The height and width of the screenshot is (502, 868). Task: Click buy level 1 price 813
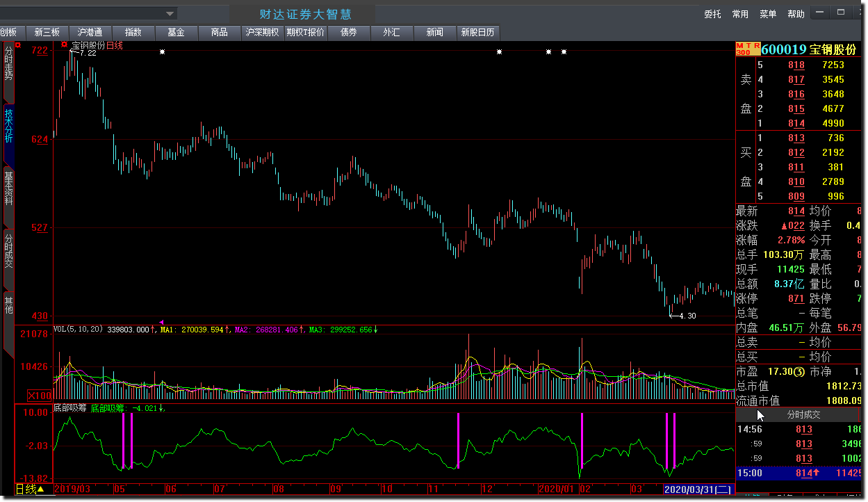(x=796, y=138)
